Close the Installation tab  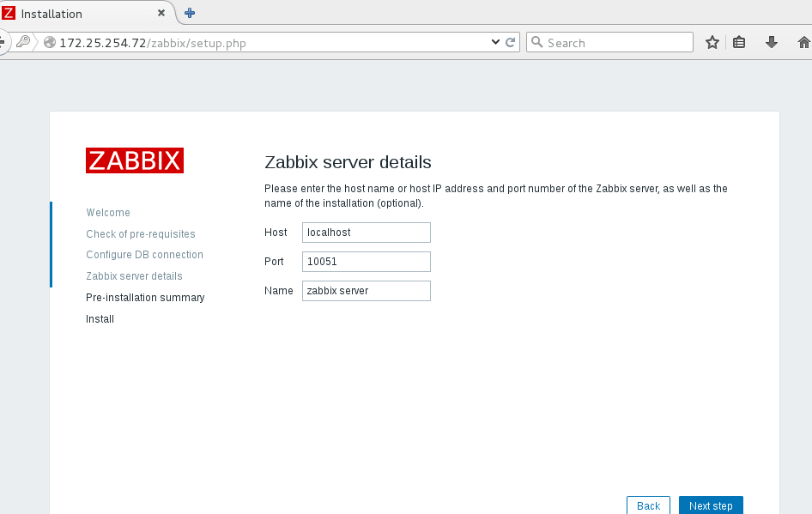coord(161,13)
